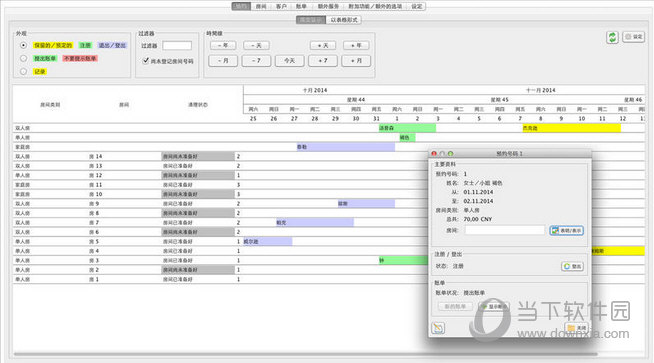This screenshot has height=363, width=654.
Task: Close the reservation dialog with red button
Action: (434, 154)
